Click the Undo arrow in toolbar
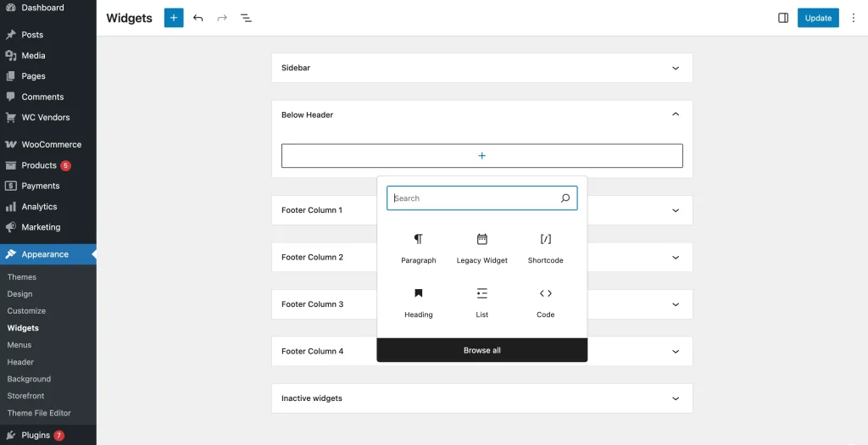The image size is (868, 445). coord(198,18)
